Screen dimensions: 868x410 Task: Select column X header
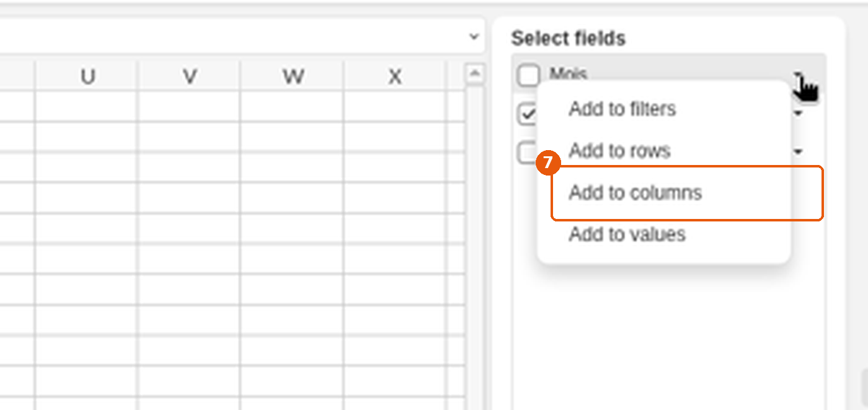tap(394, 76)
